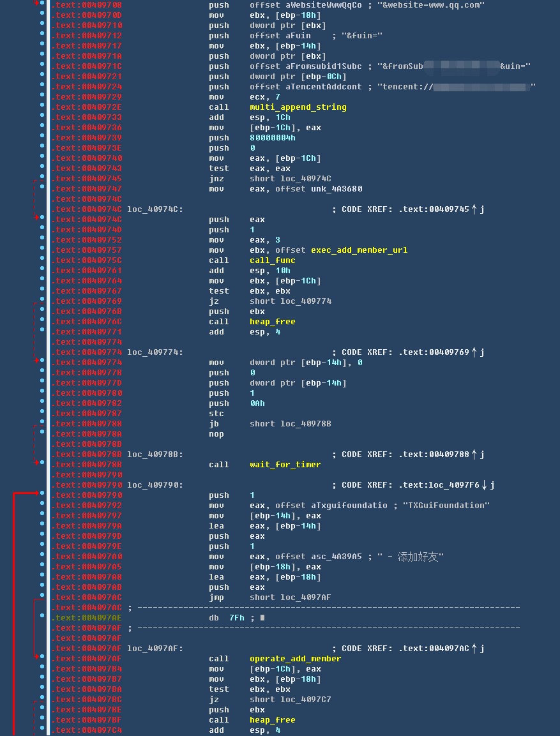
Task: Jump to multi_append_string function name
Action: (298, 107)
